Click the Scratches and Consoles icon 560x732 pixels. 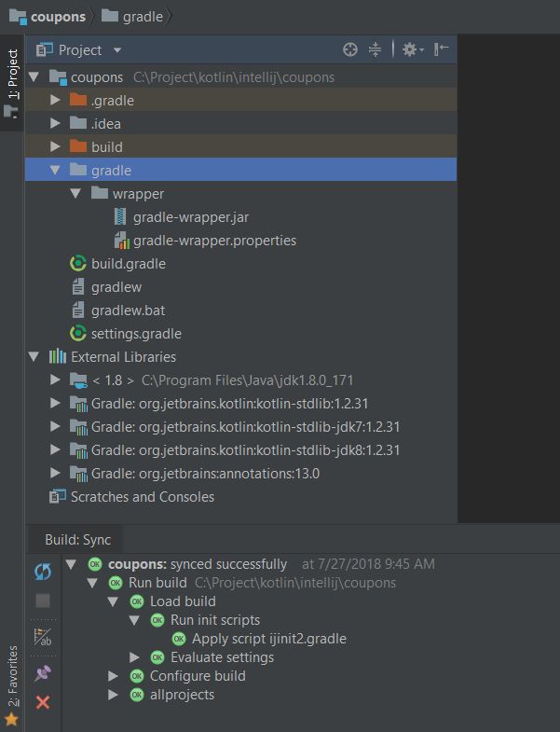(x=58, y=497)
